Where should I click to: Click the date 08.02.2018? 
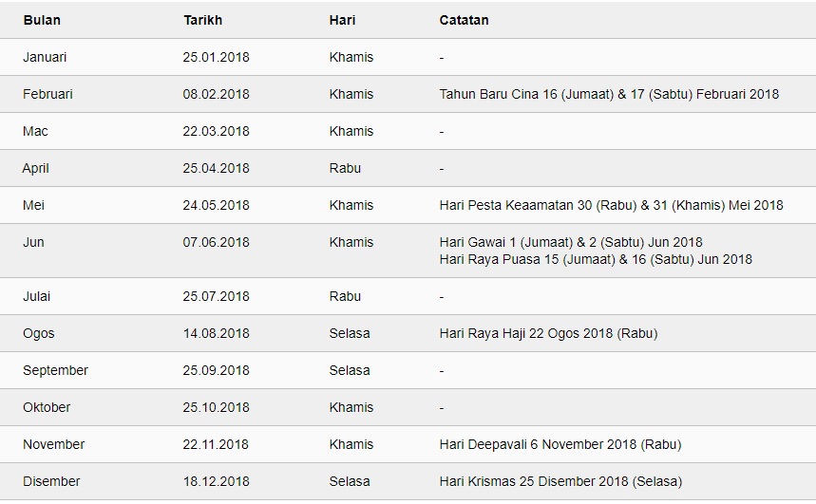[216, 94]
